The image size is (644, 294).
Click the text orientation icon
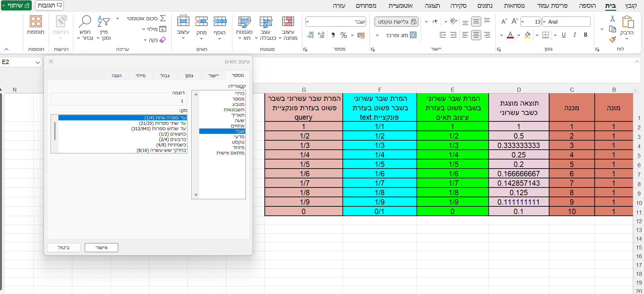[454, 22]
